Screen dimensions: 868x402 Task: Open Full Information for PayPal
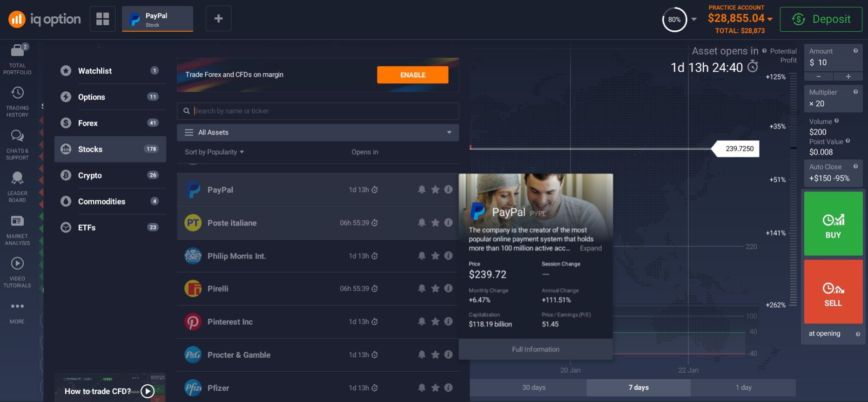536,349
